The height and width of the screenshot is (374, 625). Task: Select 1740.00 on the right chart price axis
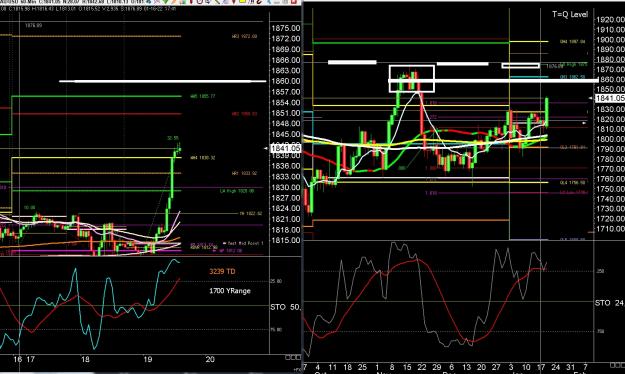pos(610,199)
